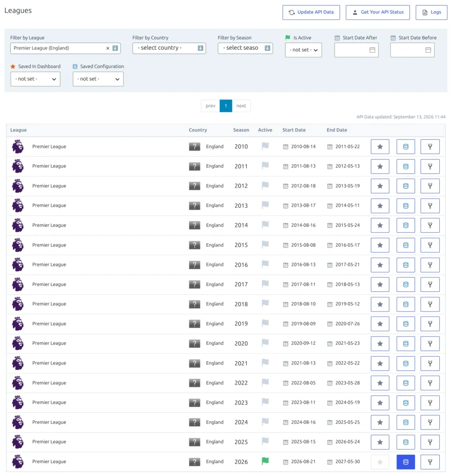Click end date 2027-05-30
Image resolution: width=450 pixels, height=476 pixels.
(348, 462)
